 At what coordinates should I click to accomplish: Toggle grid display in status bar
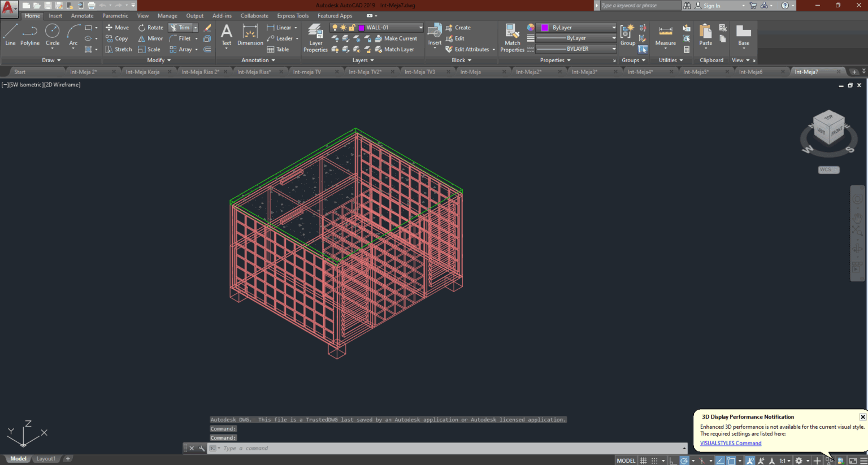click(643, 460)
